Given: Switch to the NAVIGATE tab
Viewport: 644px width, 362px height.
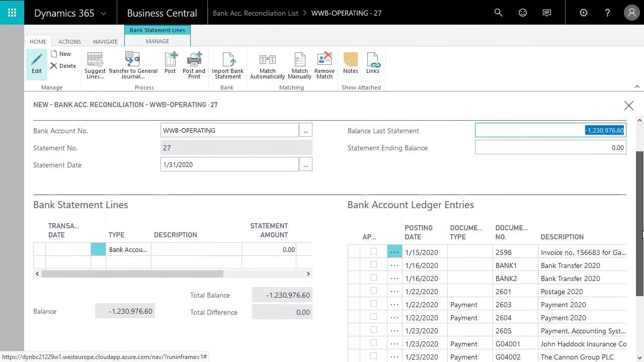Looking at the screenshot, I should point(105,42).
